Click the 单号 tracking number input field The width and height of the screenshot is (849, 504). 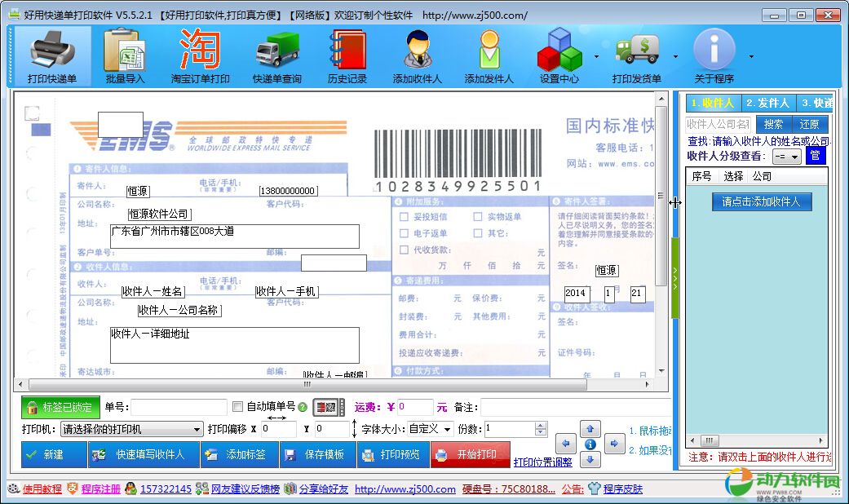click(179, 407)
